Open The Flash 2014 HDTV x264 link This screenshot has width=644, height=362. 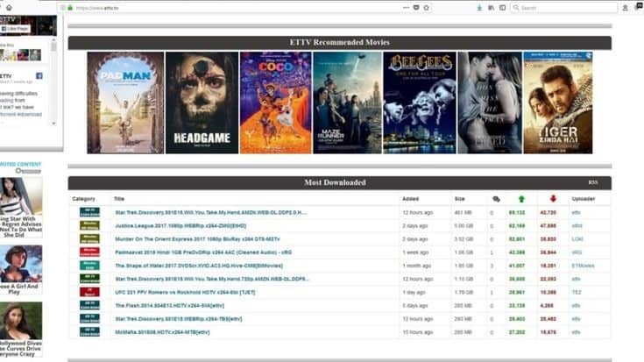click(x=169, y=305)
